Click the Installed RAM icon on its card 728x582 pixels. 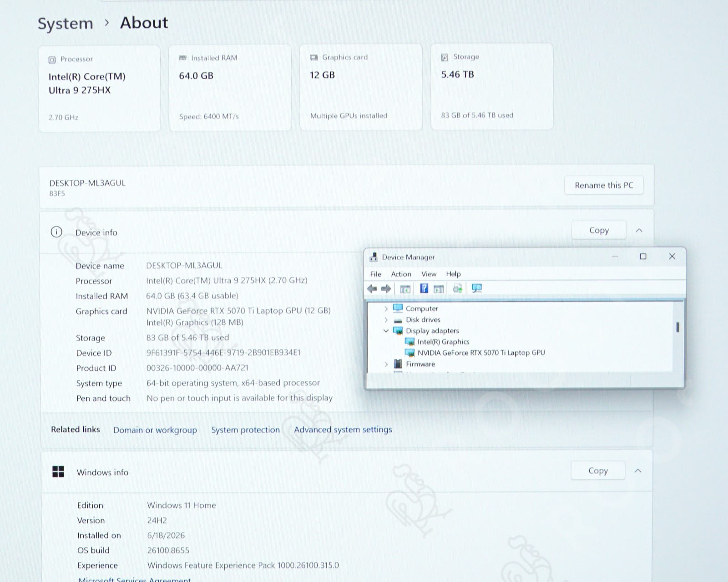[x=183, y=58]
